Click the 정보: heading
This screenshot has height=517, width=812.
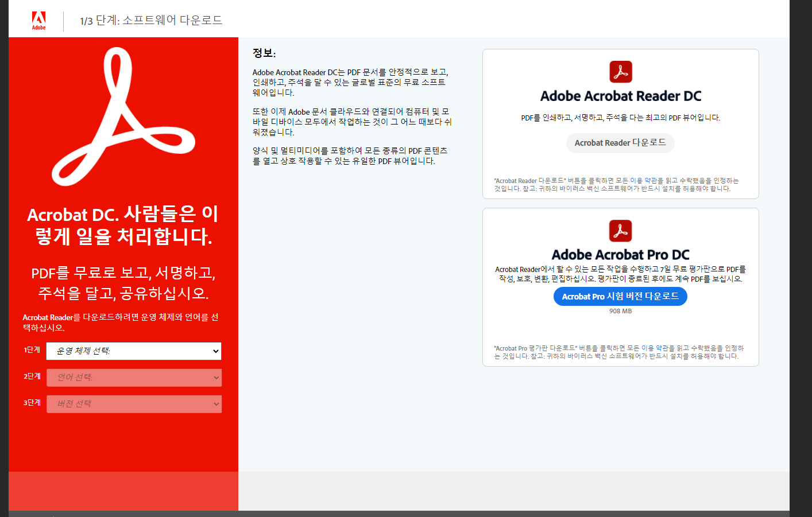pyautogui.click(x=264, y=53)
